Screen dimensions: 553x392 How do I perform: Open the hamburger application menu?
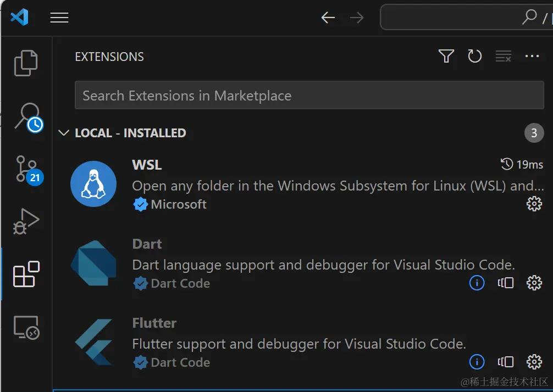pyautogui.click(x=59, y=18)
